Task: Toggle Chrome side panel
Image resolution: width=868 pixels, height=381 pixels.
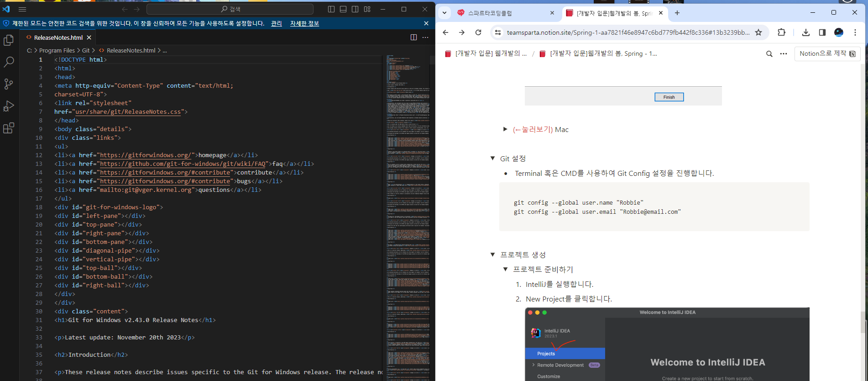Action: (x=822, y=32)
